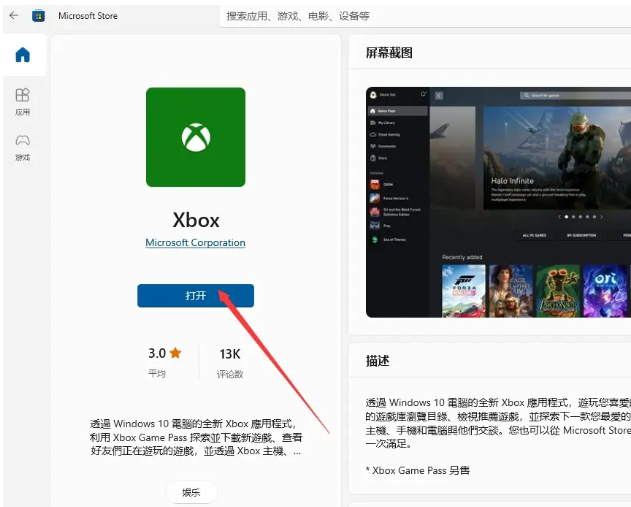
Task: Focus the search apps and games field
Action: tap(425, 16)
